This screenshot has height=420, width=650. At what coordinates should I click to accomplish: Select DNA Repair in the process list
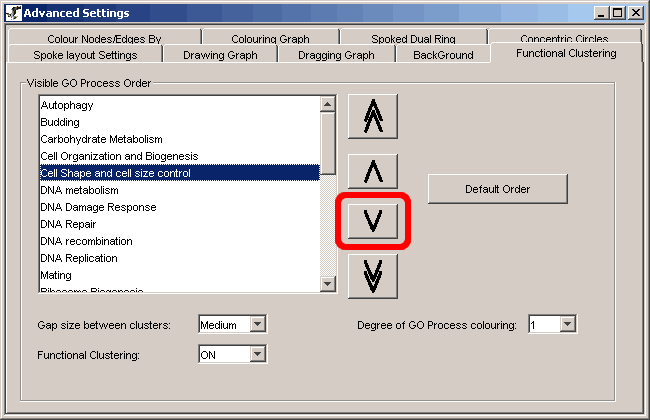tap(66, 224)
